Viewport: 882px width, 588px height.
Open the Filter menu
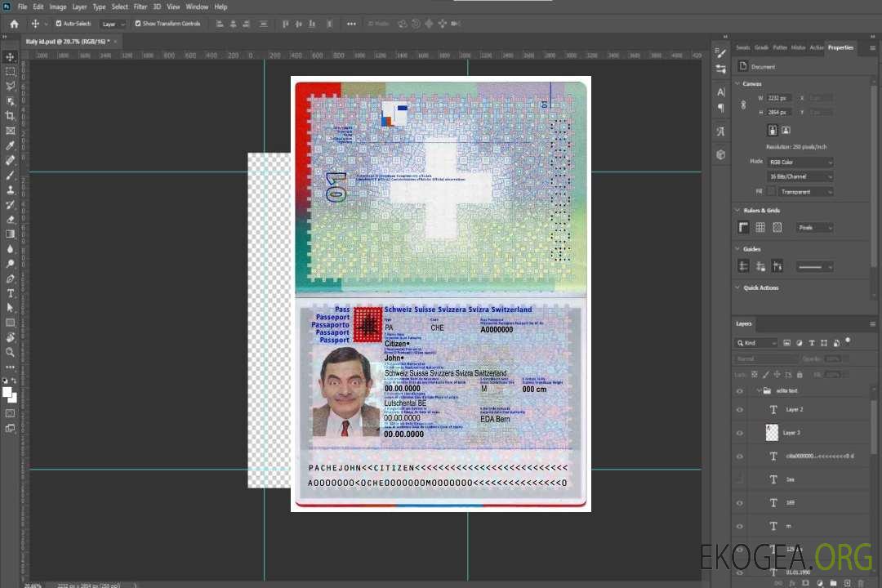pyautogui.click(x=140, y=7)
